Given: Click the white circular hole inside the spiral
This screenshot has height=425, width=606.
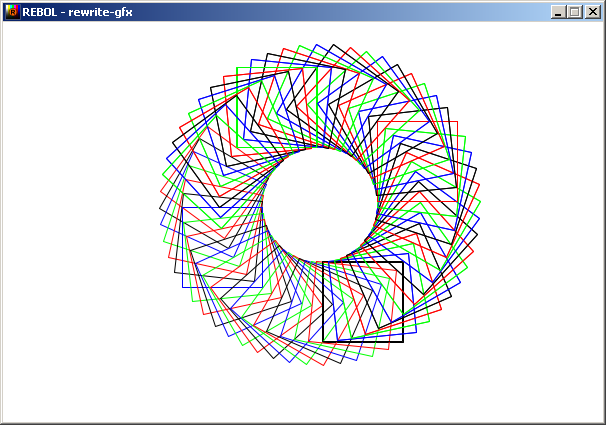Looking at the screenshot, I should (320, 205).
